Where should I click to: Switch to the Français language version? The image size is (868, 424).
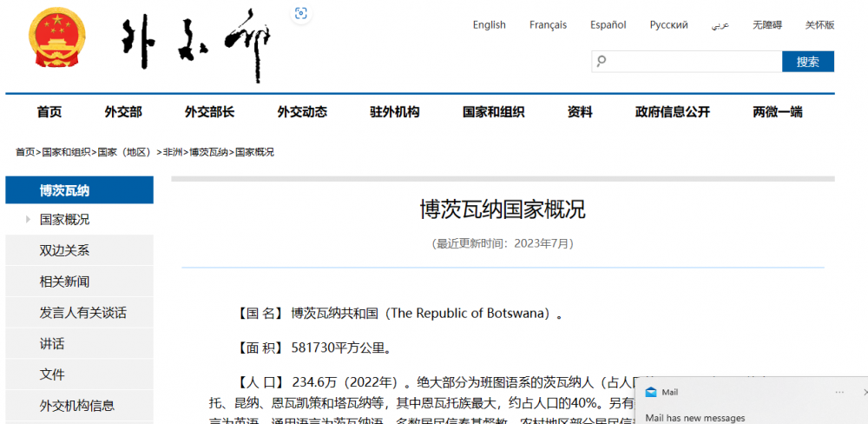pos(548,25)
